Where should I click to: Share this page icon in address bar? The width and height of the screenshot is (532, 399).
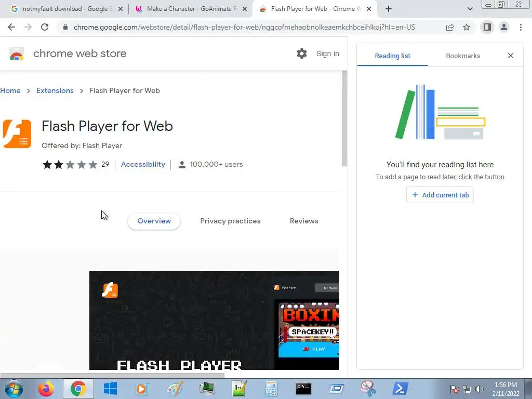pos(450,27)
